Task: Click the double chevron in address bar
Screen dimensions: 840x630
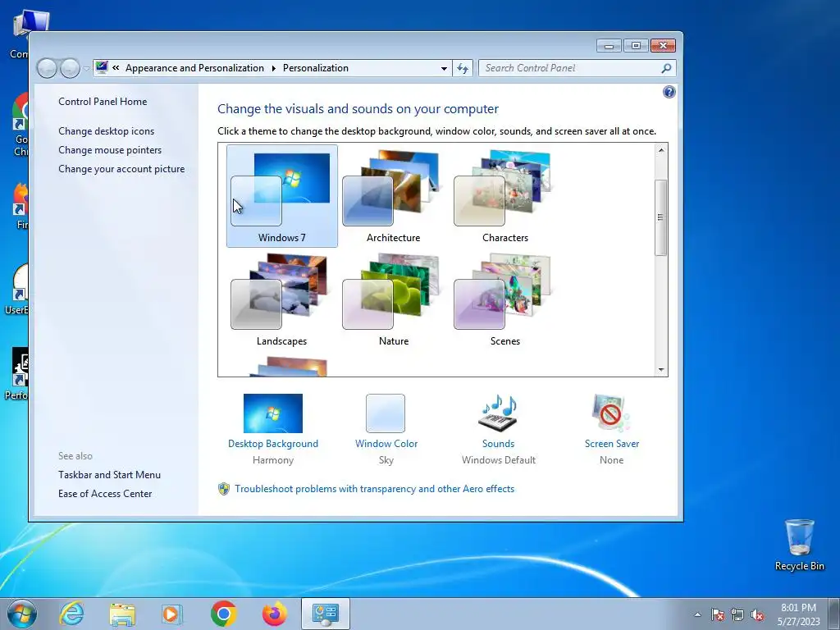Action: (x=116, y=68)
